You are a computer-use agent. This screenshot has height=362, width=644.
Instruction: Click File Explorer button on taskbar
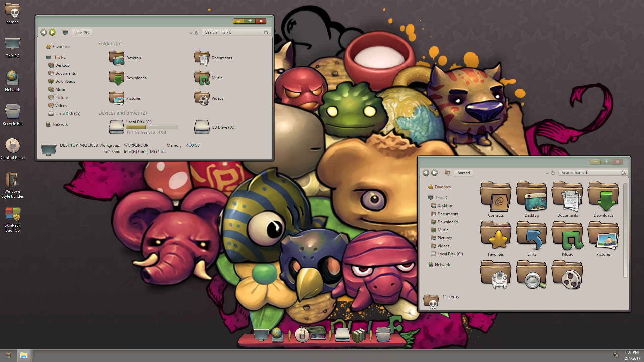(23, 355)
